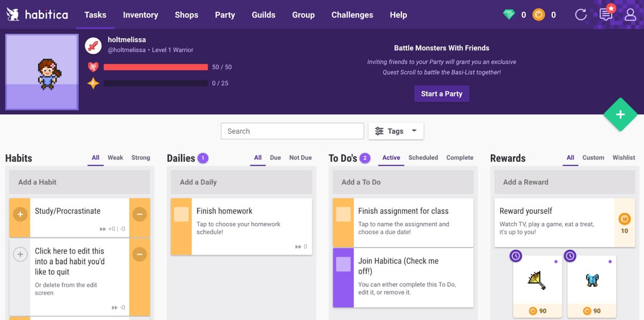Image resolution: width=644 pixels, height=320 pixels.
Task: Click the Start a Party button
Action: point(442,94)
